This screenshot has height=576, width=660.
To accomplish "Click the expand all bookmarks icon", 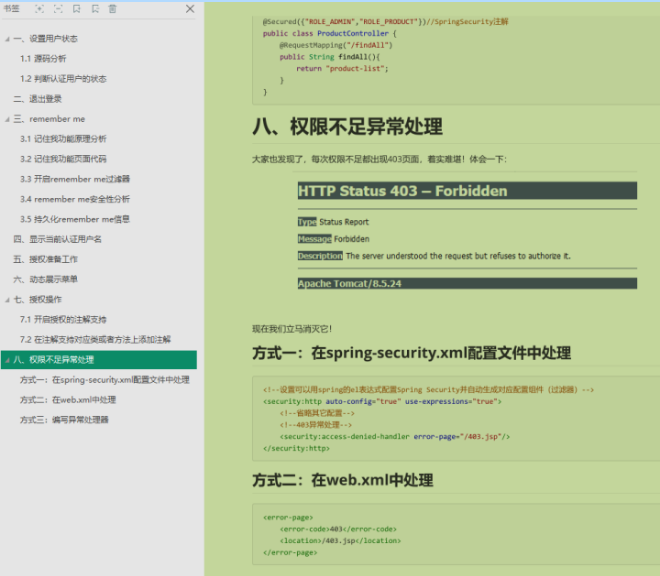I will tap(39, 9).
